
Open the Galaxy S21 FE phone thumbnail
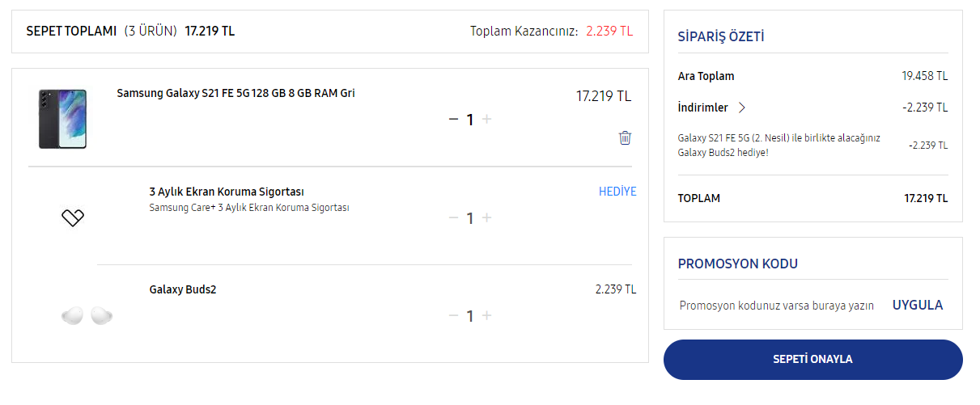62,119
